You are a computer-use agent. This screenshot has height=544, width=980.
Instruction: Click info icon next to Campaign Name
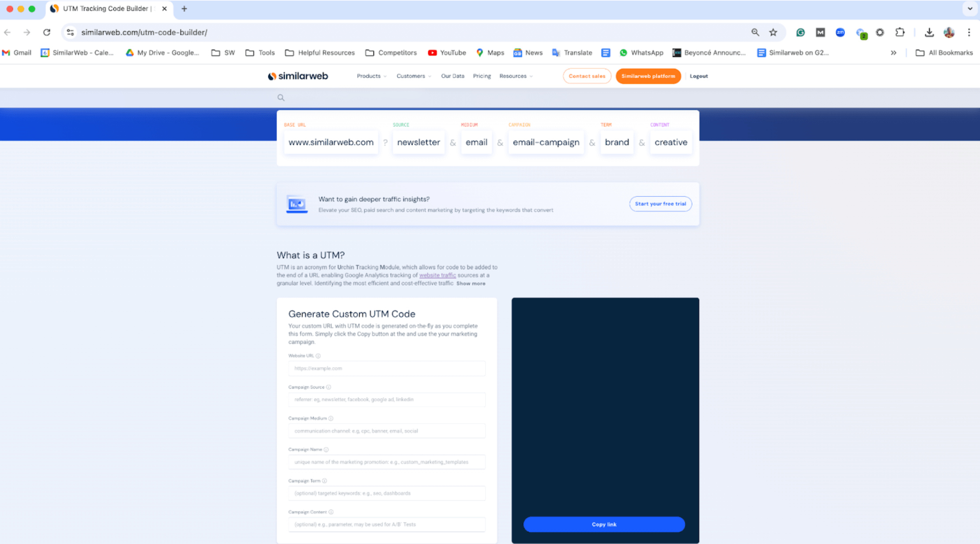click(326, 450)
